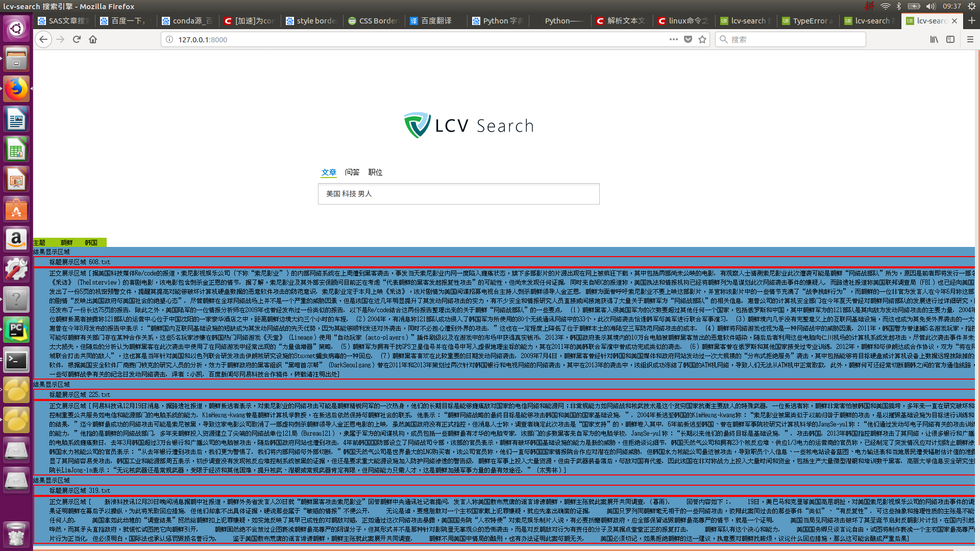Viewport: 980px width, 551px height.
Task: Open the Firefox hamburger menu
Action: pyautogui.click(x=970, y=39)
